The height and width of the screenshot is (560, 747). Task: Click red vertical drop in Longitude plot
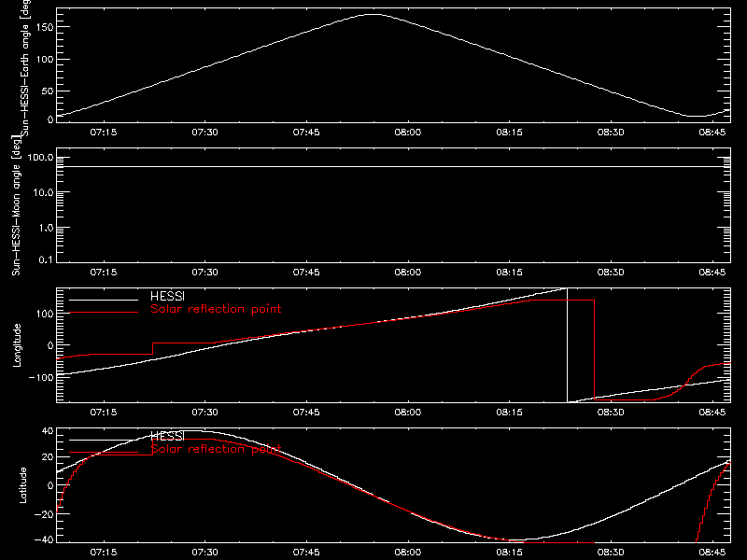[x=594, y=350]
